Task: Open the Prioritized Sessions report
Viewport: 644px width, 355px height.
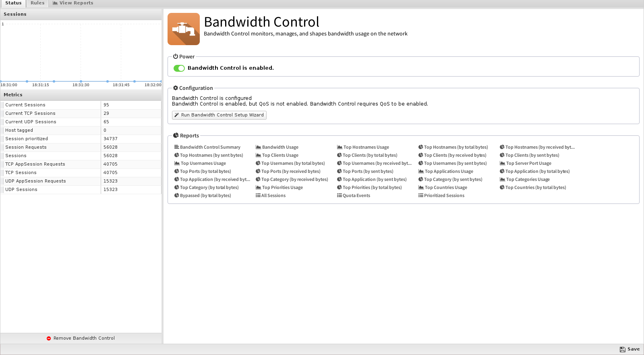Action: [x=444, y=195]
